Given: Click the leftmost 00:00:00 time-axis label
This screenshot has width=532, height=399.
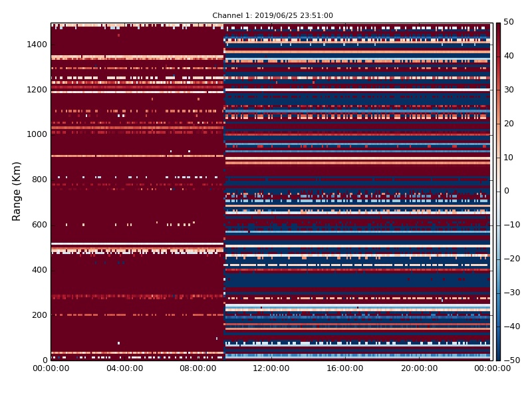Looking at the screenshot, I should pyautogui.click(x=51, y=368).
